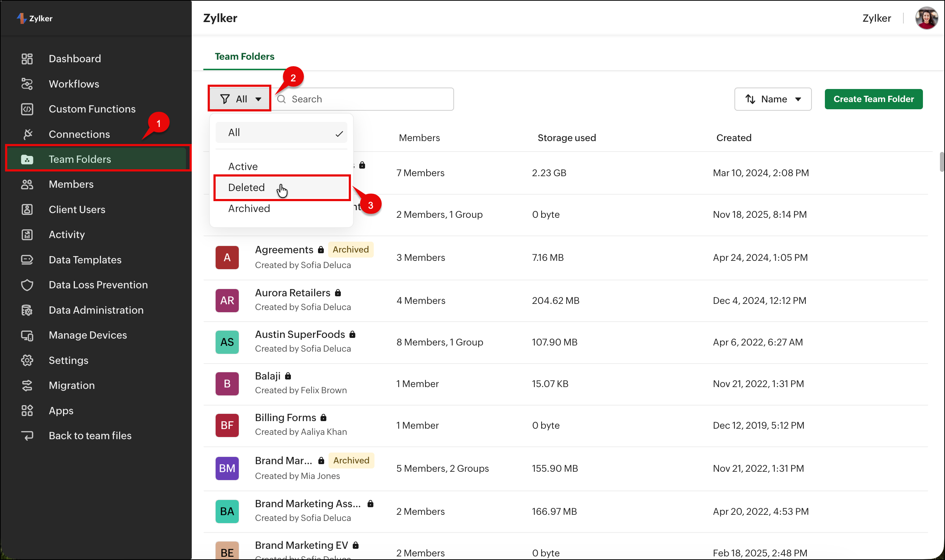Switch to the Team Folders tab
Viewport: 945px width, 560px height.
point(245,56)
